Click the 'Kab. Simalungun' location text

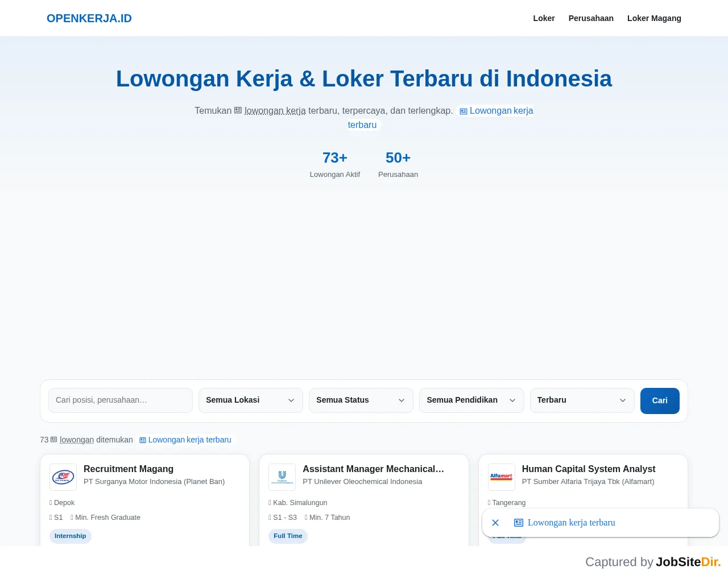click(x=300, y=503)
